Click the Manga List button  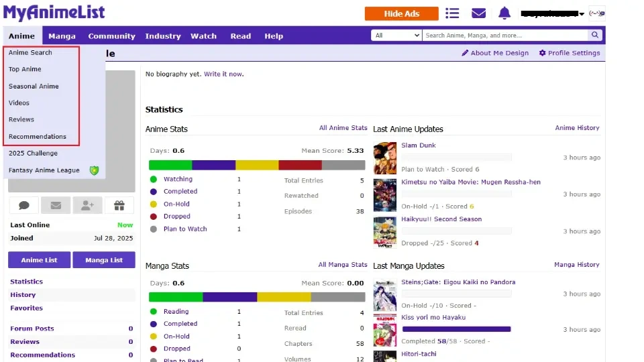104,260
